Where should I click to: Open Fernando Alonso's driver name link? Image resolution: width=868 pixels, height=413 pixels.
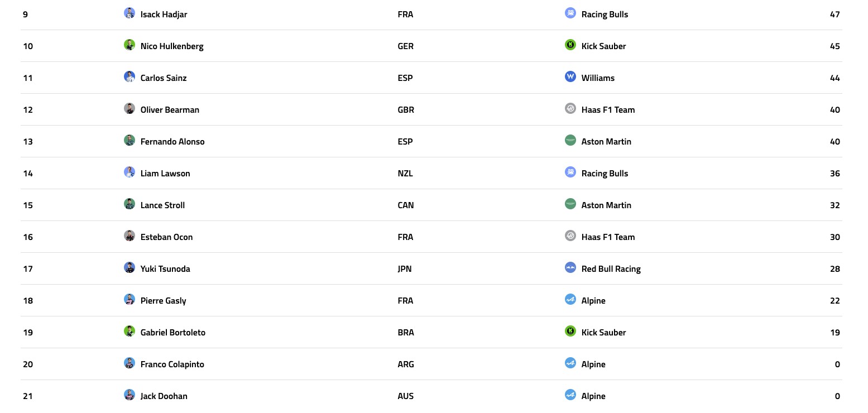pyautogui.click(x=172, y=142)
